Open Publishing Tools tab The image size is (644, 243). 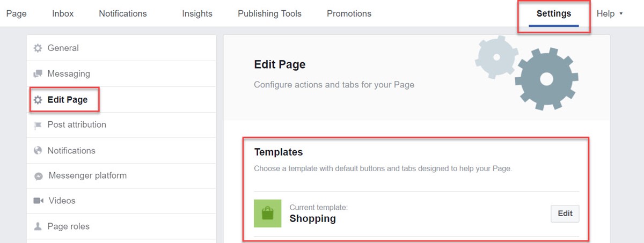pos(269,14)
